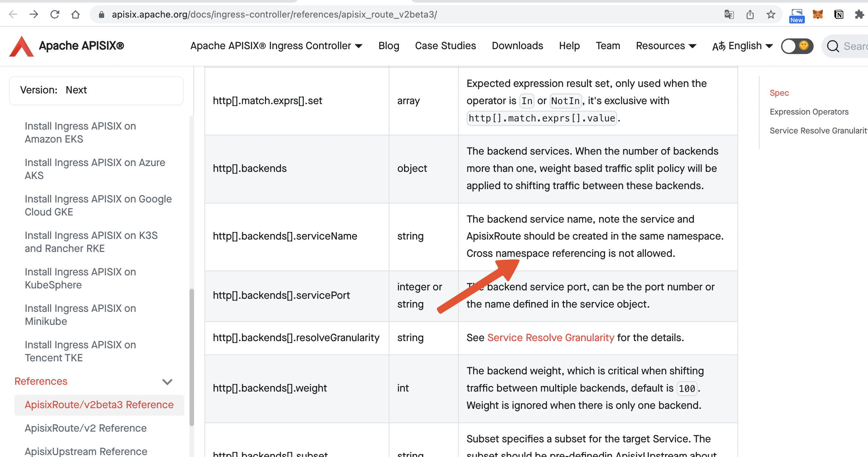
Task: Open the page share icon
Action: click(750, 14)
